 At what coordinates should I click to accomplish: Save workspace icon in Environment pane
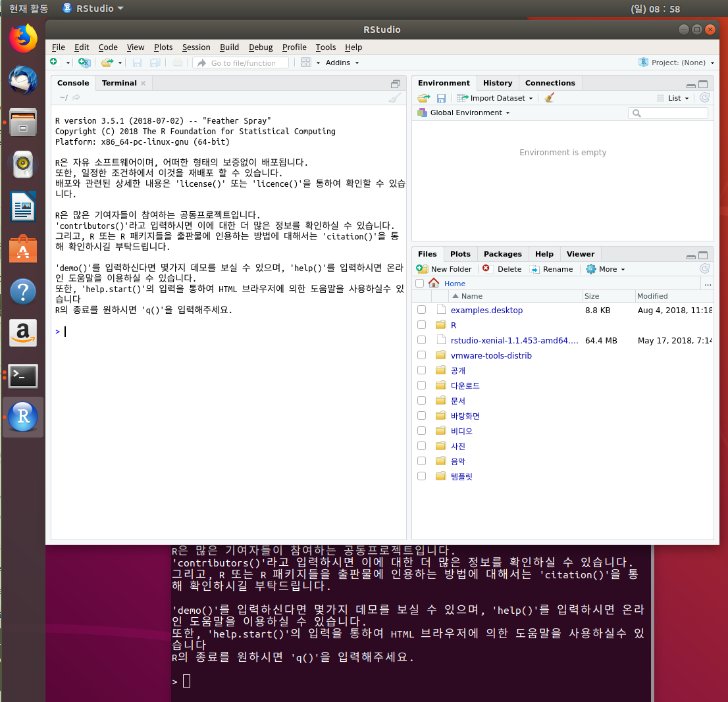pos(441,98)
